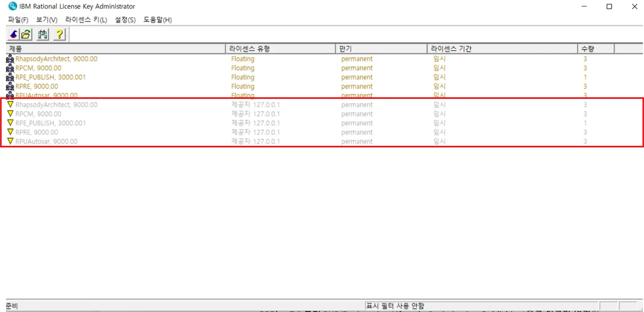Select the Floating RPRE, 9000.00 product name
Viewport: 644px width, 312px height.
[37, 86]
